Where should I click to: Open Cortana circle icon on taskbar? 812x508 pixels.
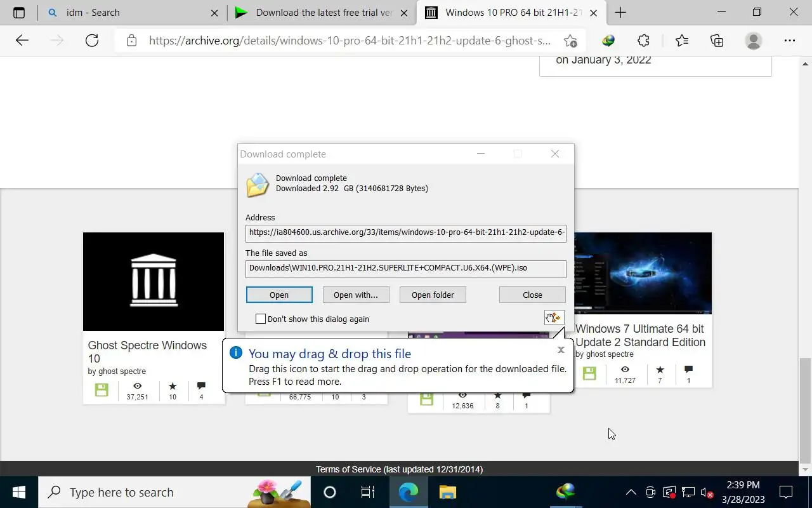(329, 492)
